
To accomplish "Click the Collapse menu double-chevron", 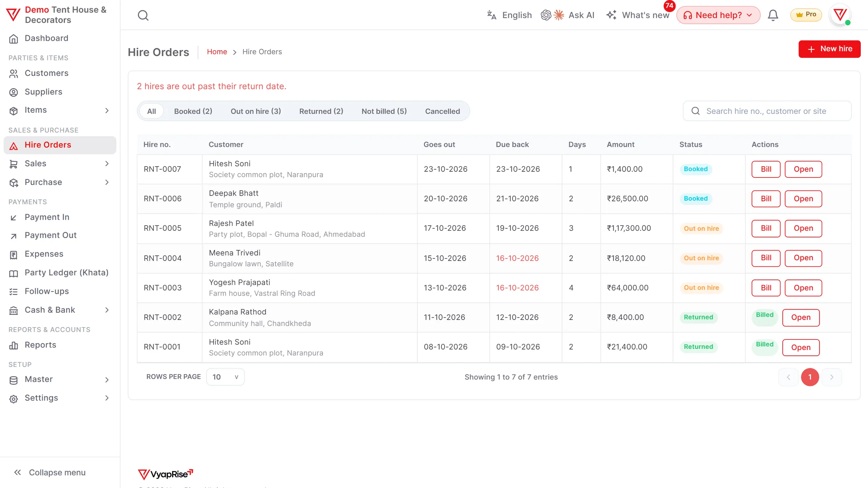I will click(17, 472).
